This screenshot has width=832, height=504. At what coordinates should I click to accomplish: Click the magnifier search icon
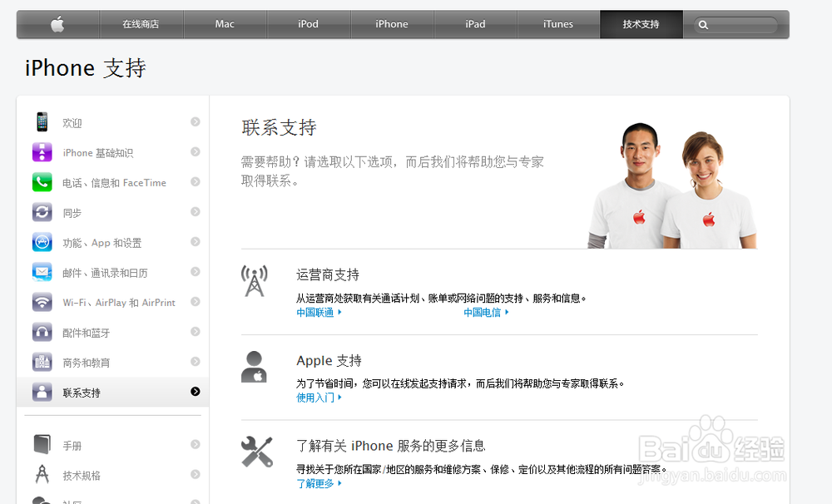pyautogui.click(x=703, y=25)
